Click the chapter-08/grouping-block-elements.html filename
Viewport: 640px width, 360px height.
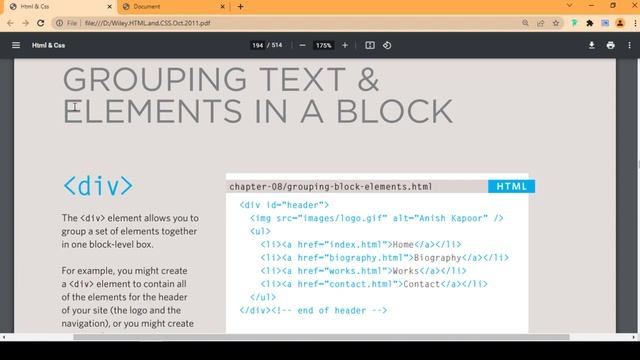pos(331,187)
